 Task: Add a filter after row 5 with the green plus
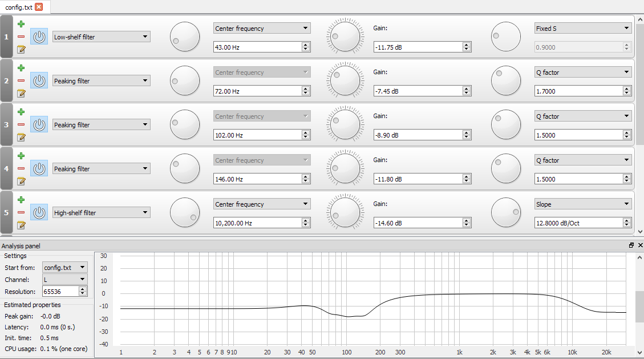point(21,200)
